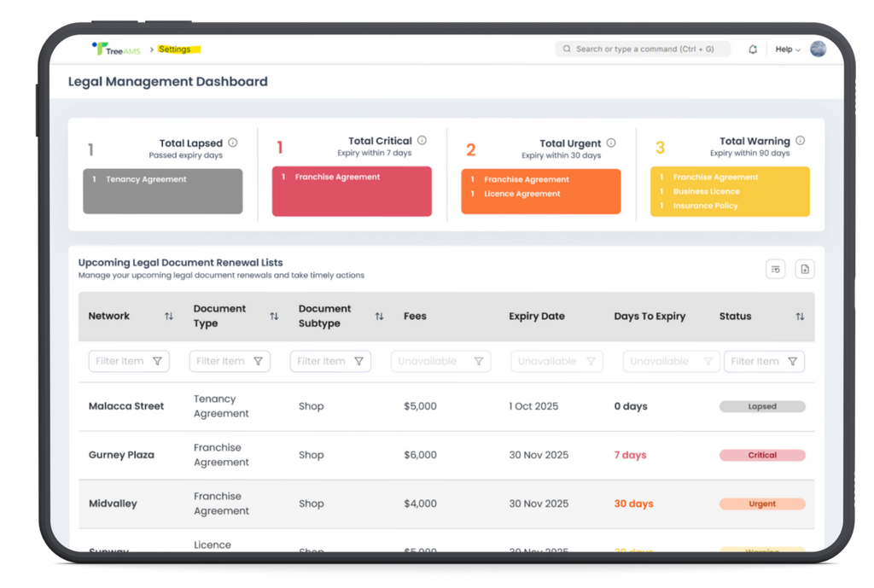
Task: Select the Settings breadcrumb item
Action: [x=177, y=49]
